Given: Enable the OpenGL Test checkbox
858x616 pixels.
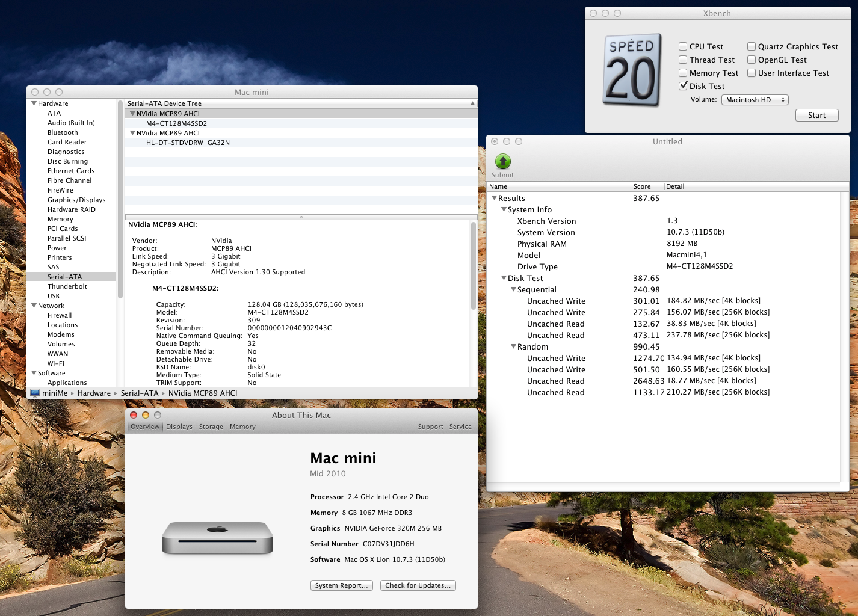Looking at the screenshot, I should [752, 60].
